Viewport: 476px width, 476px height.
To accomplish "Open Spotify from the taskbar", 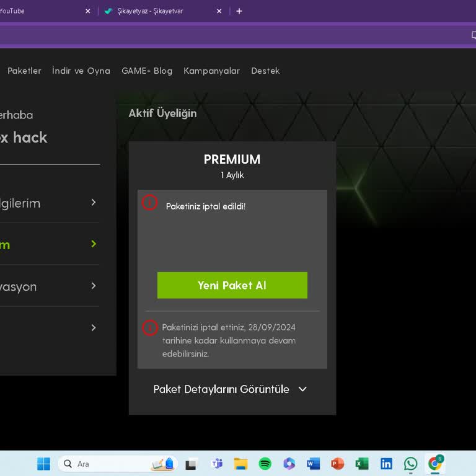I will click(265, 464).
